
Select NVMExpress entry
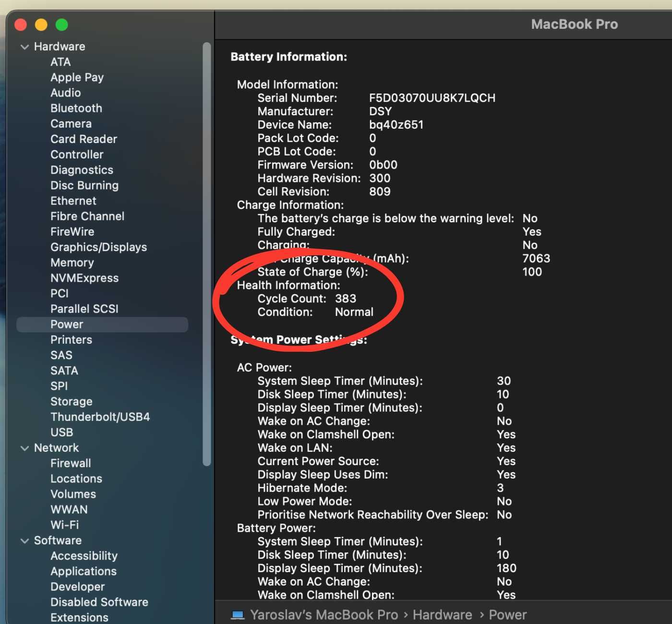tap(84, 278)
